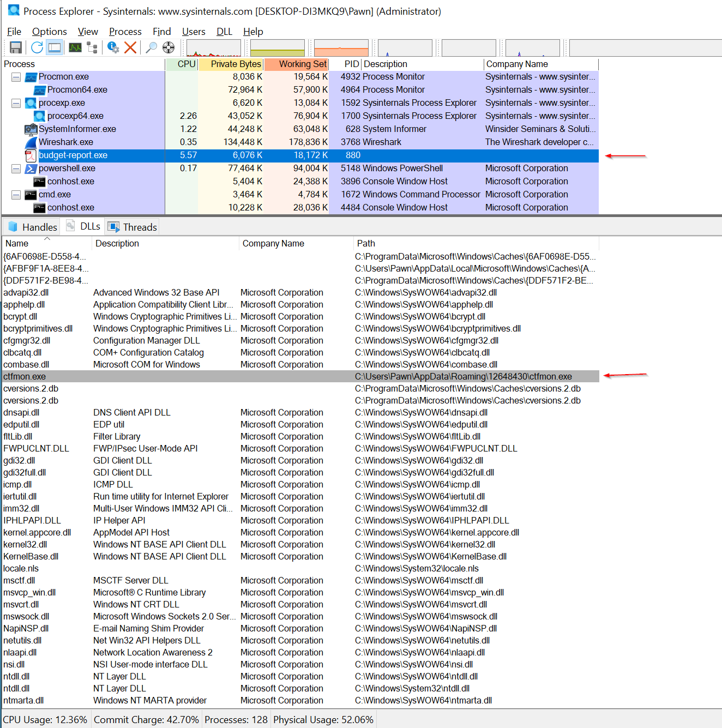Click the Procmon.exe process icon

(31, 77)
